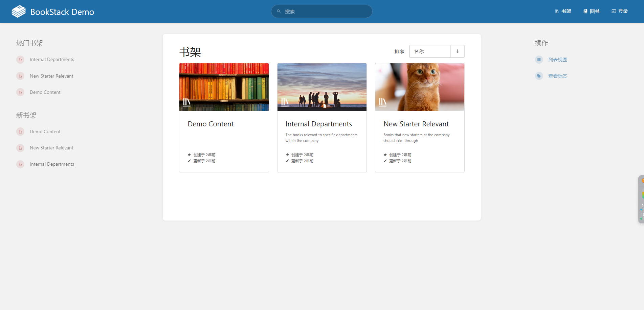Click the 查看标签 link under 操作
Image resolution: width=644 pixels, height=310 pixels.
coord(558,76)
